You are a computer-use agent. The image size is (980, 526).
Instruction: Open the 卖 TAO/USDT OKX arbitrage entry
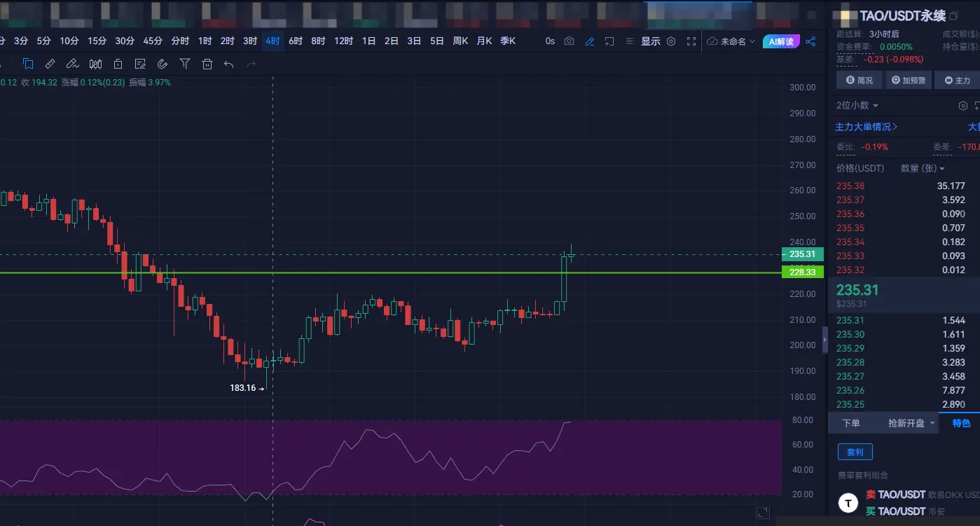922,494
